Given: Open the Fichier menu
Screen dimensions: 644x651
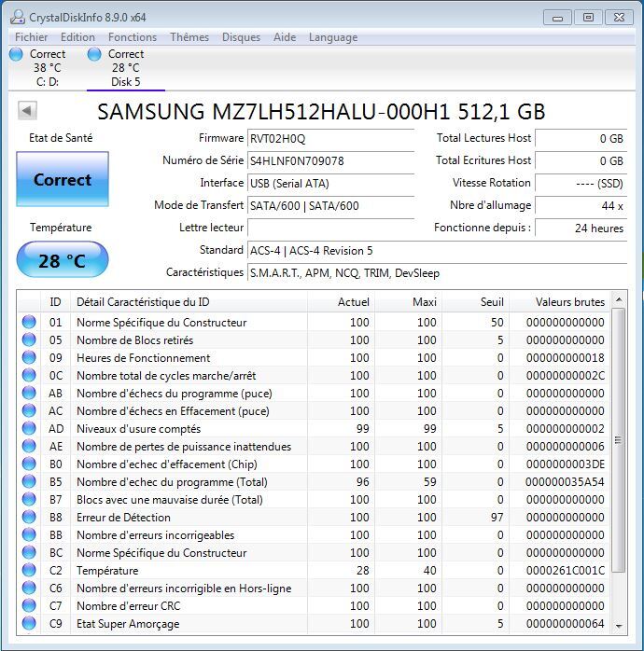Looking at the screenshot, I should point(32,37).
